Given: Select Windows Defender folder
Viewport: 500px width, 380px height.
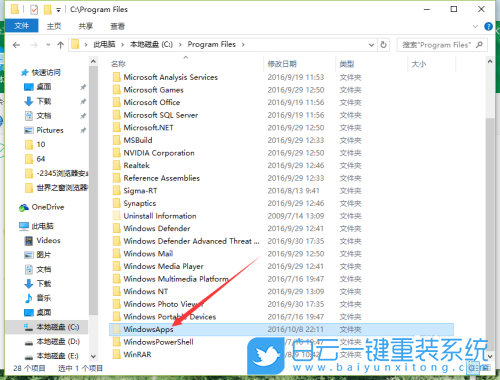Looking at the screenshot, I should pos(157,228).
